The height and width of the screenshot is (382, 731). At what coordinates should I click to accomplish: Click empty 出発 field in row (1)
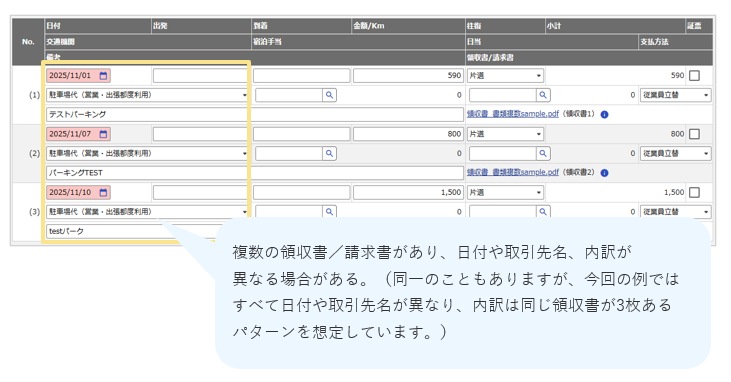pyautogui.click(x=201, y=76)
